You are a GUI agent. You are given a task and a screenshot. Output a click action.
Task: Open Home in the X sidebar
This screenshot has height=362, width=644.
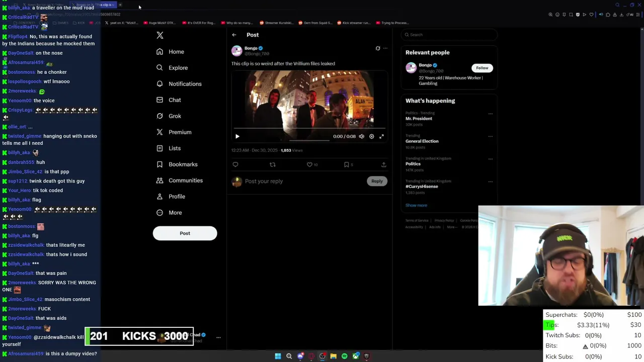170,52
